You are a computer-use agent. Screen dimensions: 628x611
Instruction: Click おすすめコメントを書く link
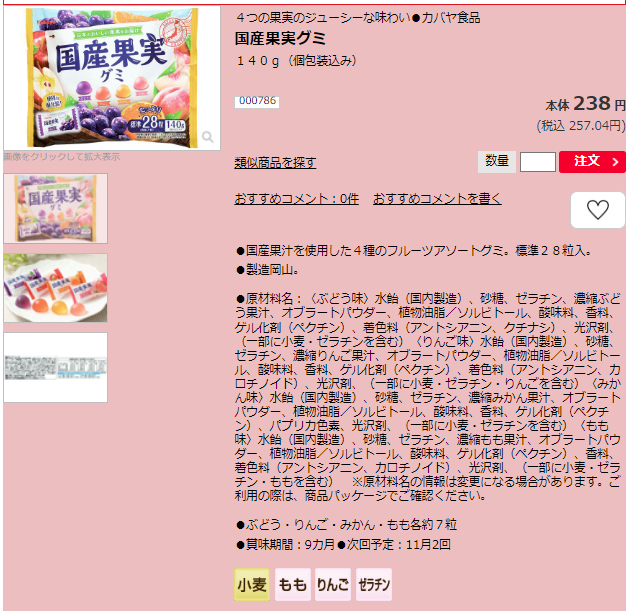point(437,199)
